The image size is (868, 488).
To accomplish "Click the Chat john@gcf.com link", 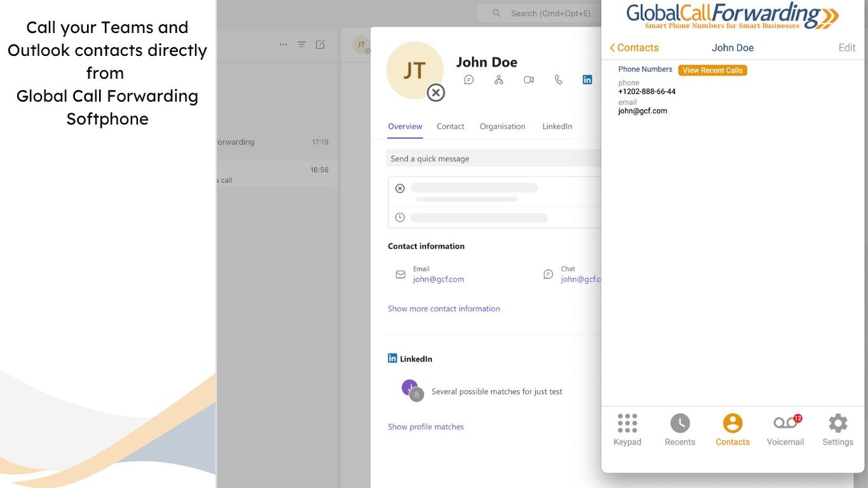I will [581, 279].
